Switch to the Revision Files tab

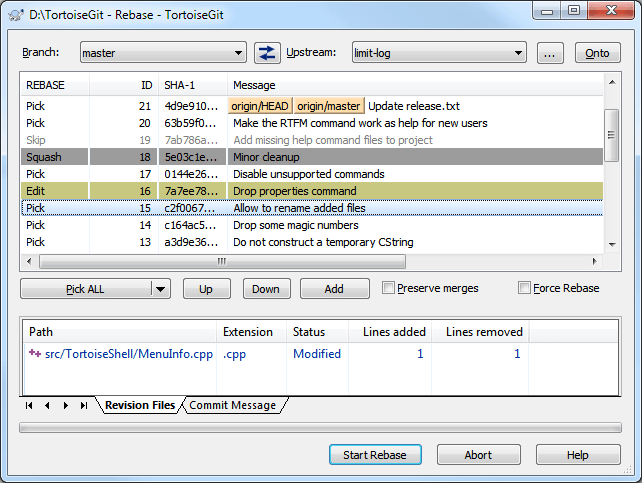(140, 405)
